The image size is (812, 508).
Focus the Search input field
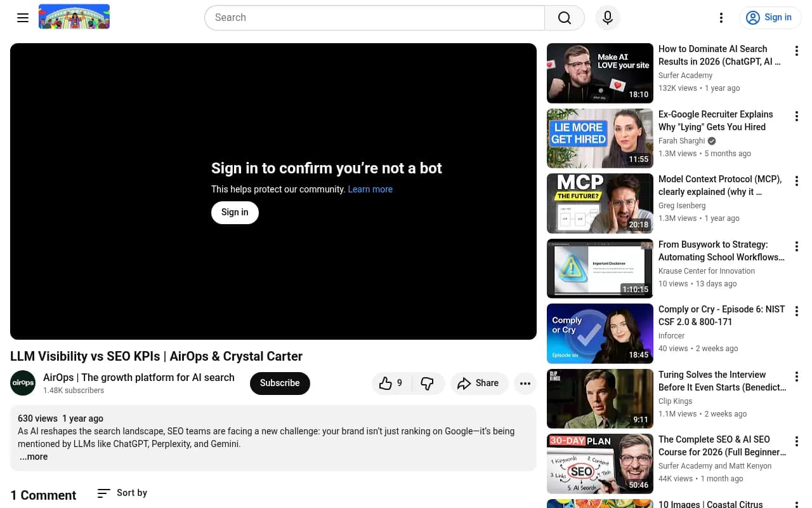[x=374, y=18]
